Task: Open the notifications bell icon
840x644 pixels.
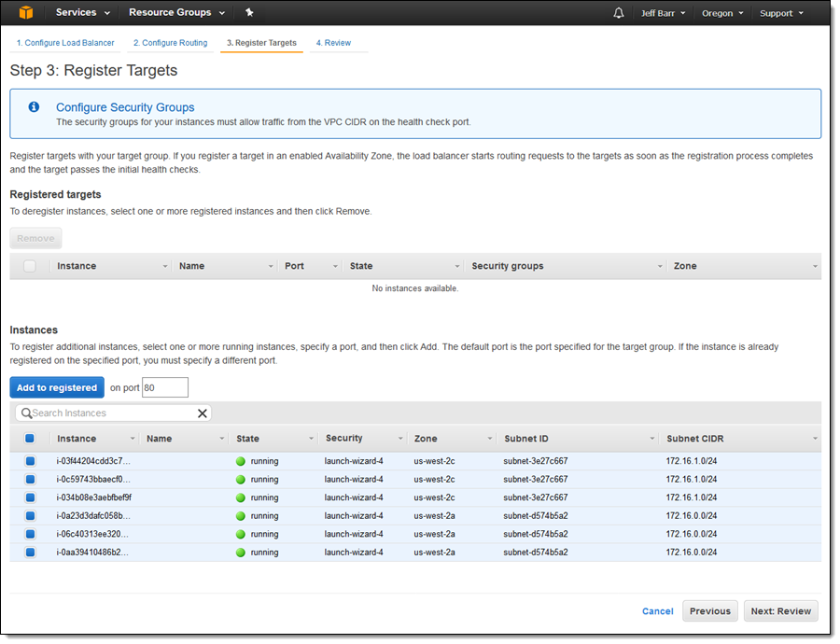Action: click(x=619, y=13)
